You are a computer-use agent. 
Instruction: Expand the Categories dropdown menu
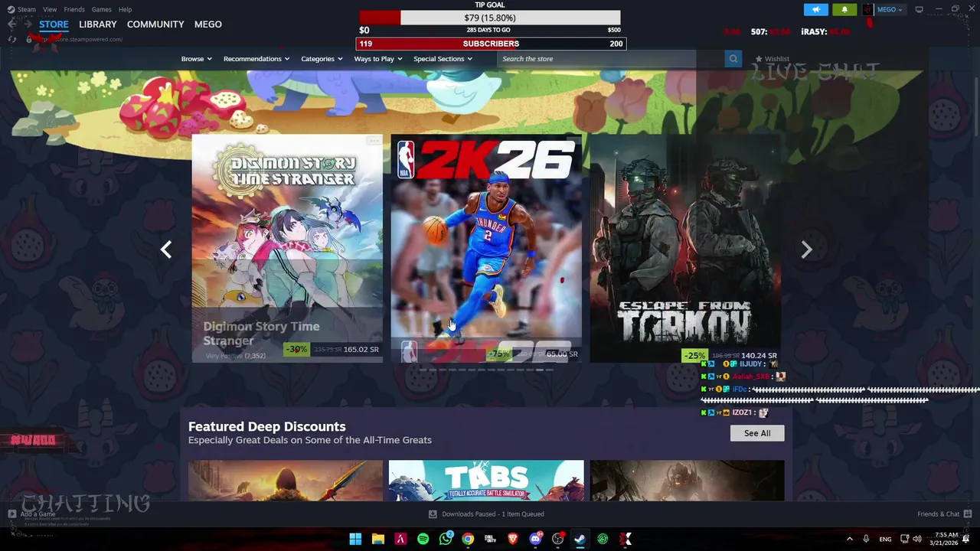click(x=322, y=59)
